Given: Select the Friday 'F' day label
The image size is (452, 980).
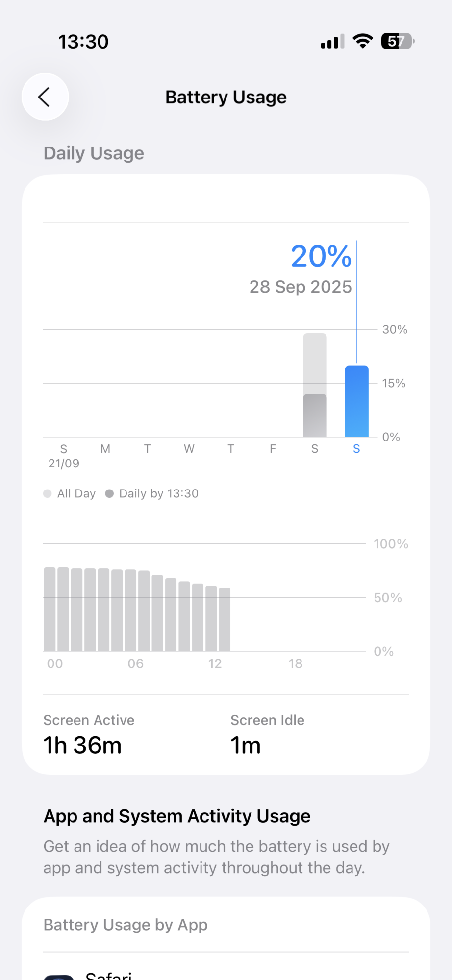Looking at the screenshot, I should coord(273,449).
